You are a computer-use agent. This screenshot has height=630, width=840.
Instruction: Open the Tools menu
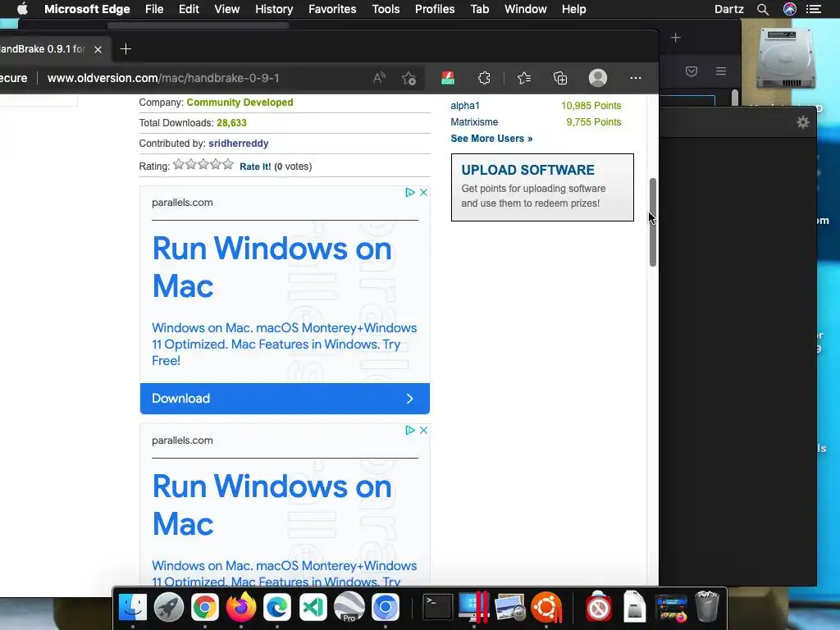[x=386, y=9]
